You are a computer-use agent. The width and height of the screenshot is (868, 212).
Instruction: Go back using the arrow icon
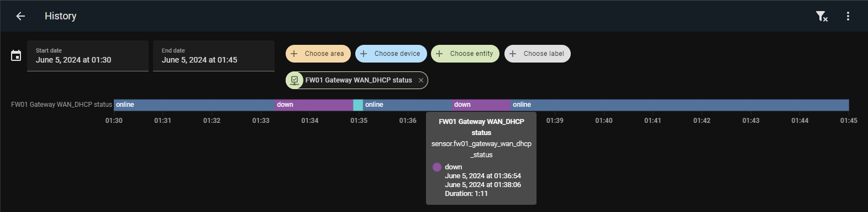coord(20,16)
